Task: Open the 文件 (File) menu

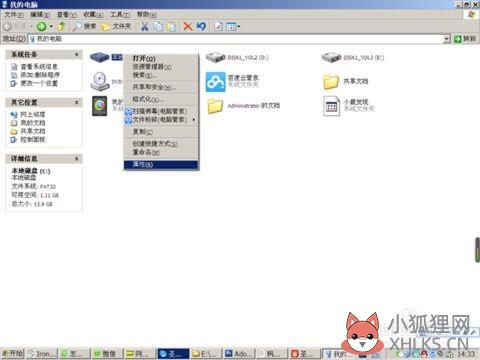Action: (14, 15)
